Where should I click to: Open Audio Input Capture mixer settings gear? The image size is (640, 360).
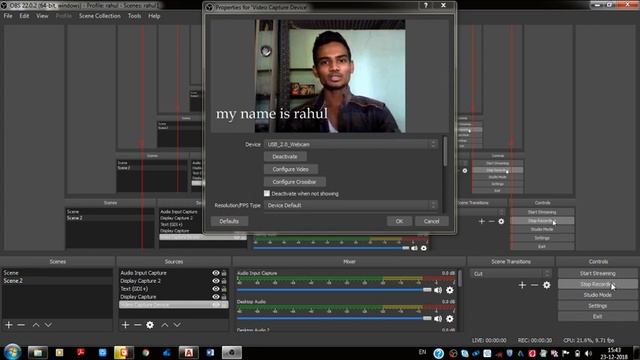[x=449, y=290]
